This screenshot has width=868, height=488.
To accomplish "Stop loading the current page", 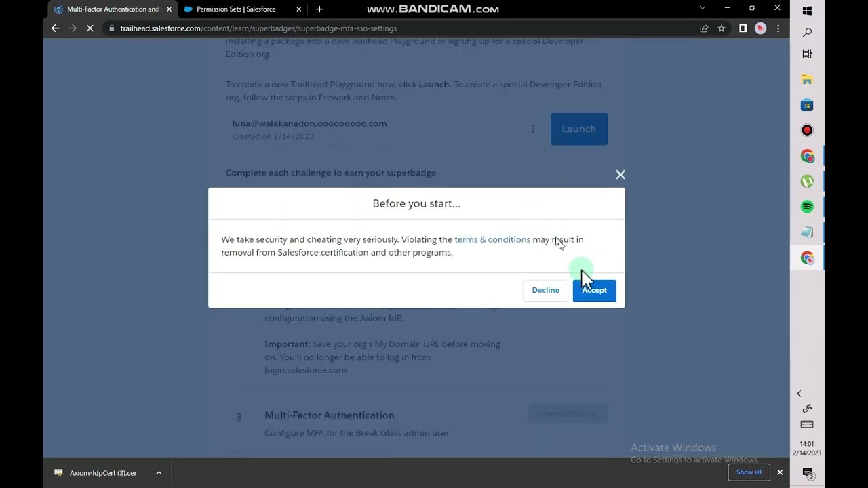I will pos(90,28).
